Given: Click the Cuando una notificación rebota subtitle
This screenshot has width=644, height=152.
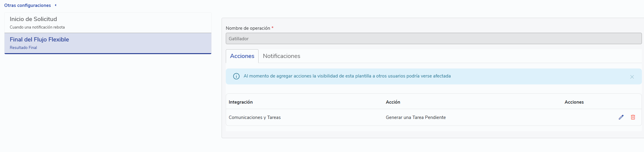Looking at the screenshot, I should click(x=37, y=27).
